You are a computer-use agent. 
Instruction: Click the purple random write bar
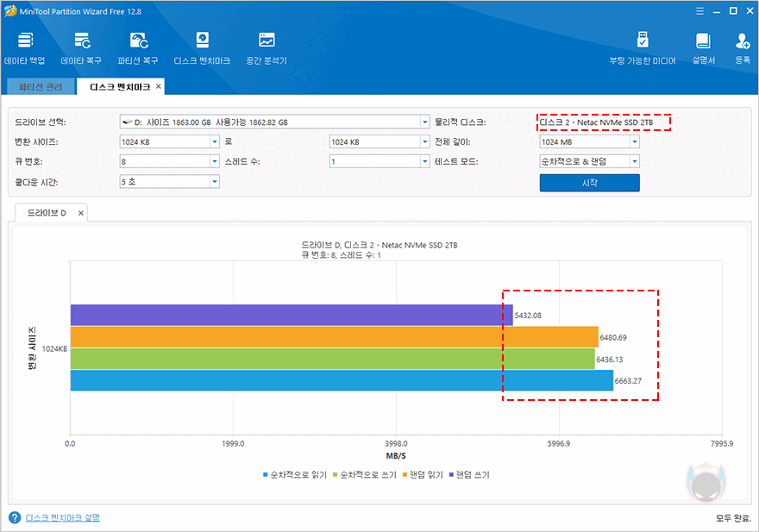point(292,315)
